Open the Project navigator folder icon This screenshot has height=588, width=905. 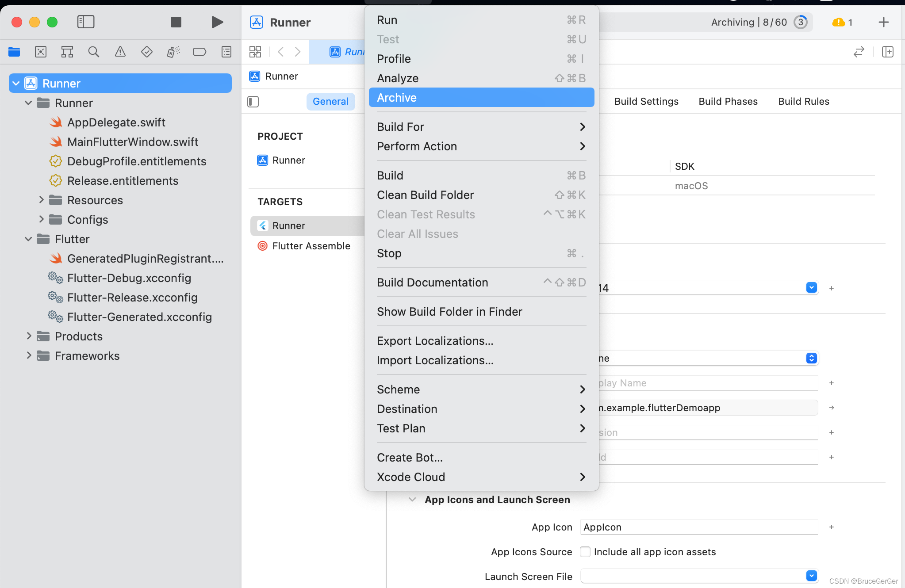[x=14, y=52]
